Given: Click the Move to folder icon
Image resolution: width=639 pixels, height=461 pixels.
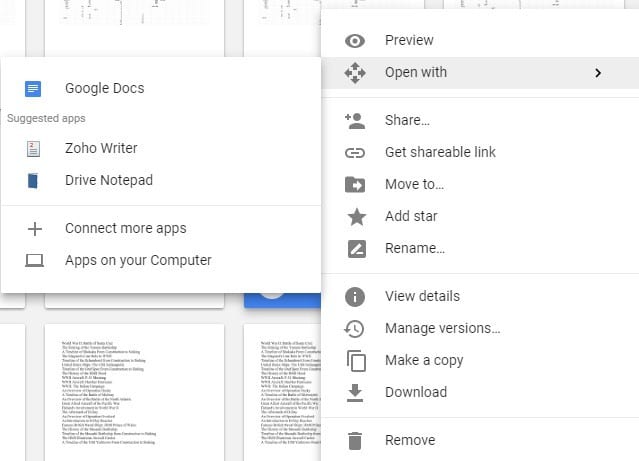Looking at the screenshot, I should tap(355, 185).
